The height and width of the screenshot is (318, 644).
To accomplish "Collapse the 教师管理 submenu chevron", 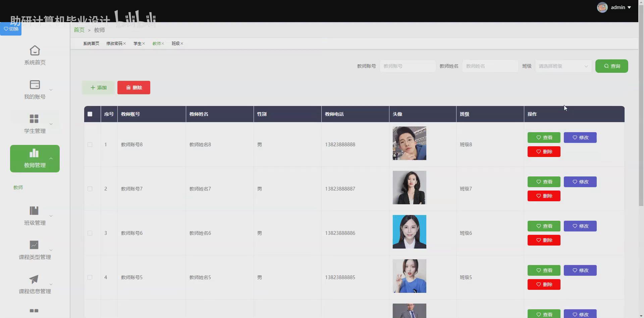I will [x=51, y=158].
